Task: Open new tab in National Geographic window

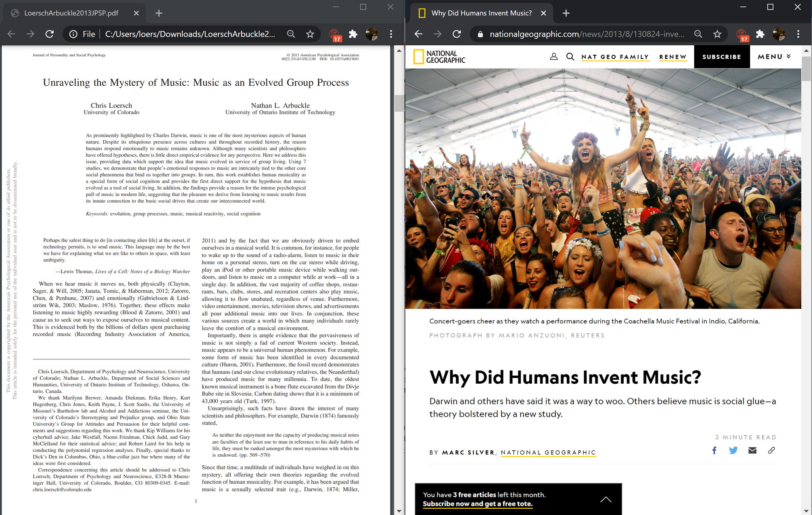Action: (566, 13)
